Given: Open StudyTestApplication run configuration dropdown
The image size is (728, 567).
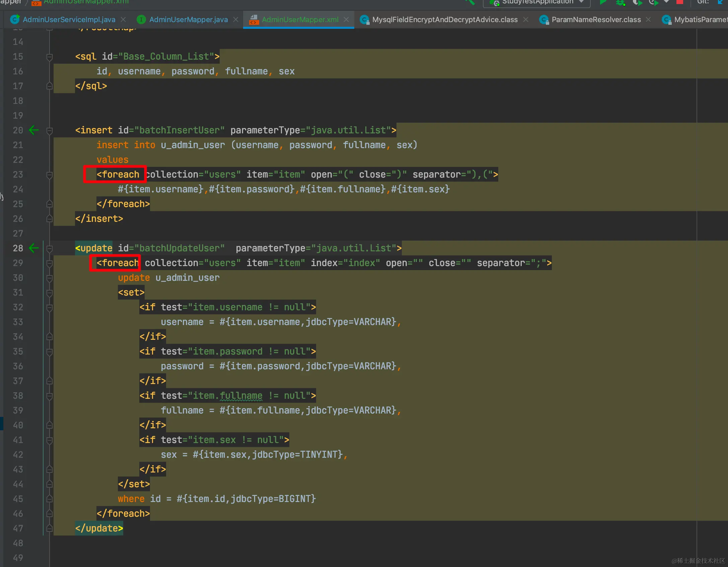Looking at the screenshot, I should 536,2.
